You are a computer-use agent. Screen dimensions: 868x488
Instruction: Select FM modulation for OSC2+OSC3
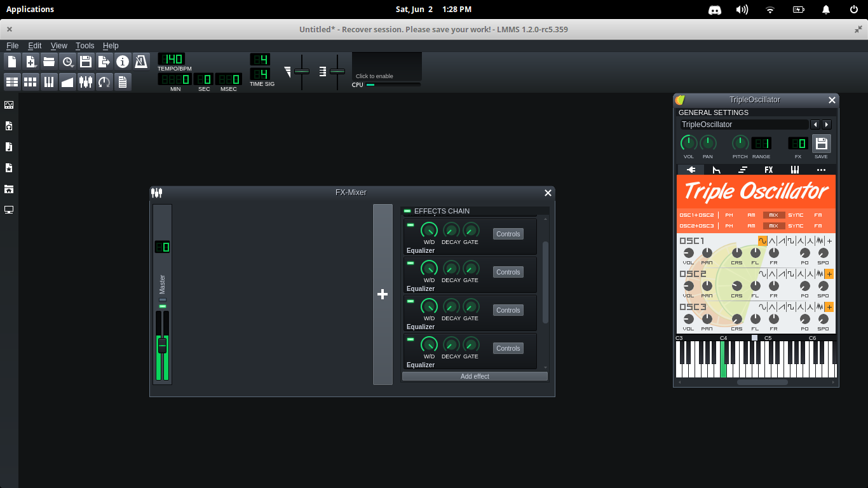[x=818, y=226]
